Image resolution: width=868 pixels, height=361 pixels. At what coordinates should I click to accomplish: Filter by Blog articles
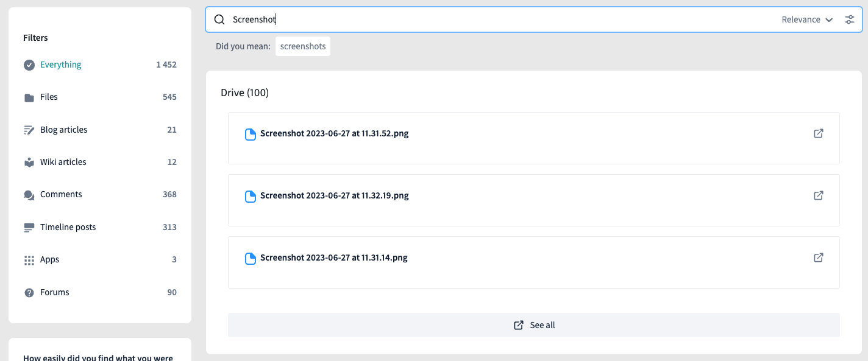pyautogui.click(x=100, y=130)
